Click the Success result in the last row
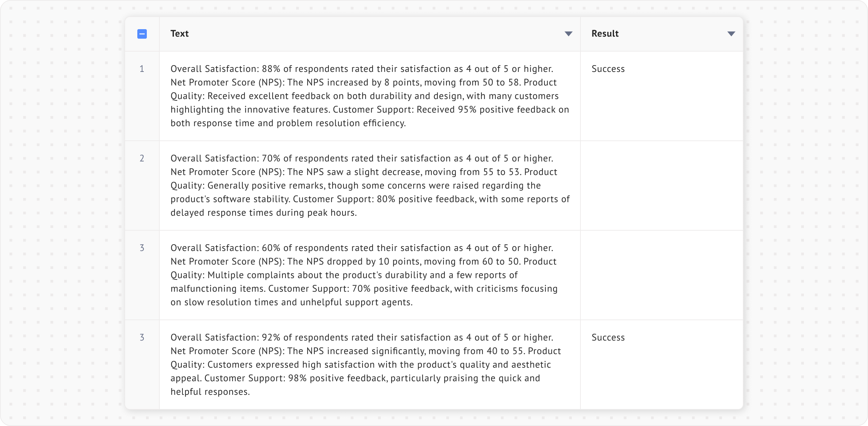Image resolution: width=868 pixels, height=426 pixels. click(x=608, y=337)
